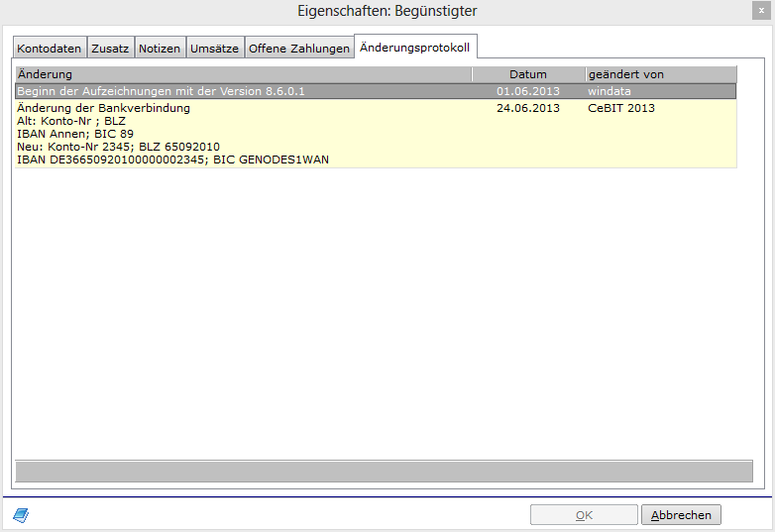The width and height of the screenshot is (775, 532).
Task: Sort by the geändert von column header
Action: point(661,74)
